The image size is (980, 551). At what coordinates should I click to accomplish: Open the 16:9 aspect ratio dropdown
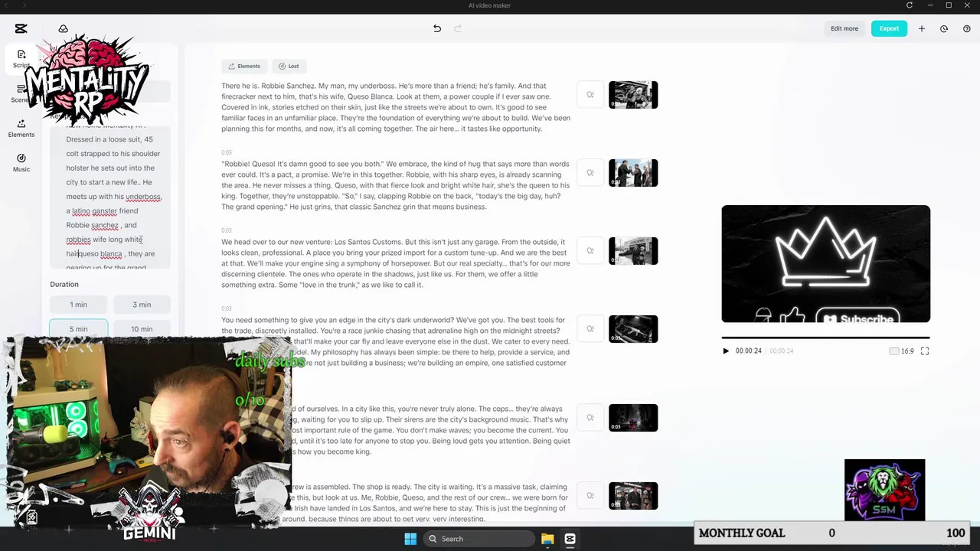[901, 350]
